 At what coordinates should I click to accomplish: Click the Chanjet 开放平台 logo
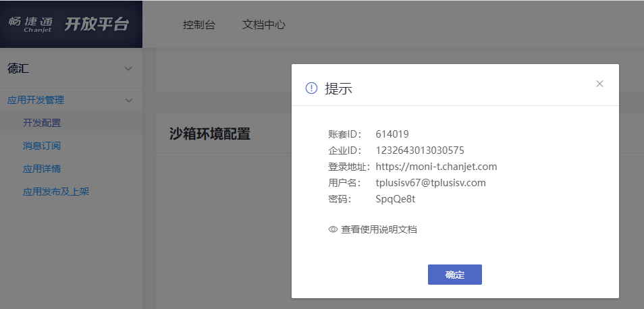pos(69,24)
